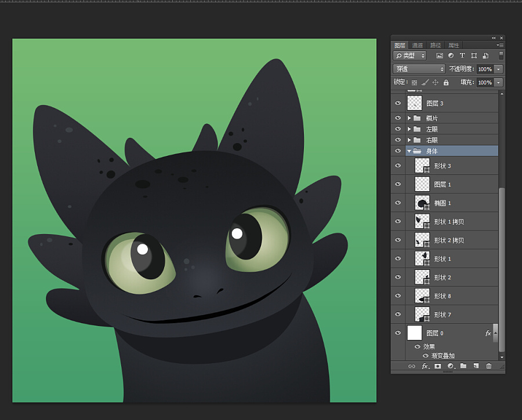Hide the 左眼 group

pyautogui.click(x=398, y=129)
